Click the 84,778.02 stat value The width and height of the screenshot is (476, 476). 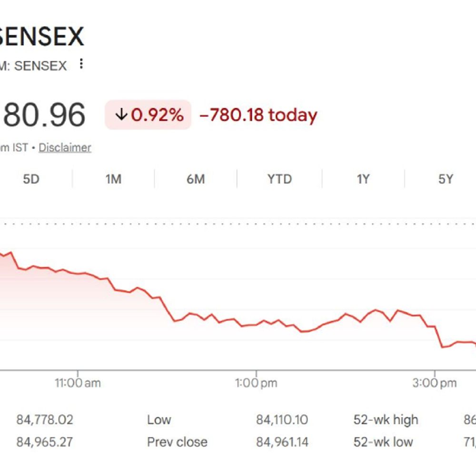click(45, 420)
